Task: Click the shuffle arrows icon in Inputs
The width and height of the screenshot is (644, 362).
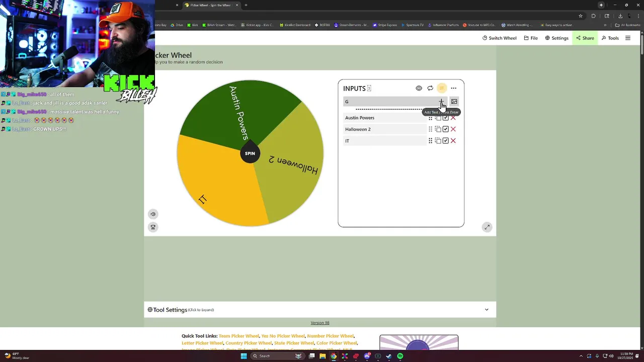Action: point(430,88)
